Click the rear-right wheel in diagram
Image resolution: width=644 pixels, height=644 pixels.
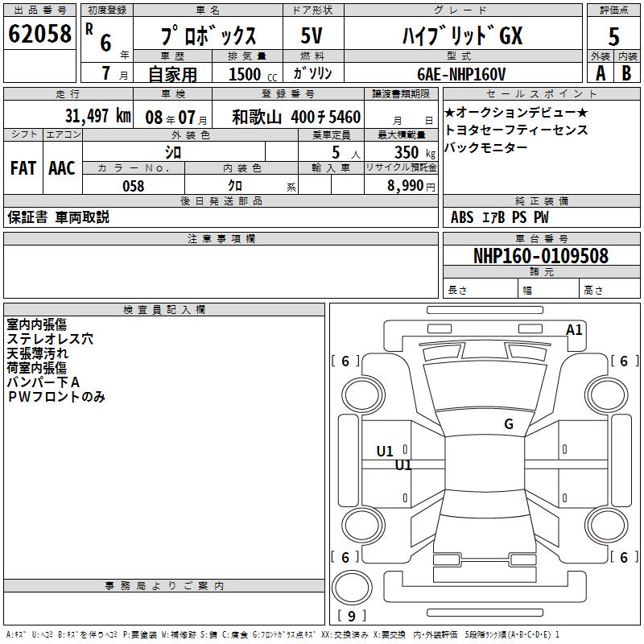pyautogui.click(x=607, y=526)
